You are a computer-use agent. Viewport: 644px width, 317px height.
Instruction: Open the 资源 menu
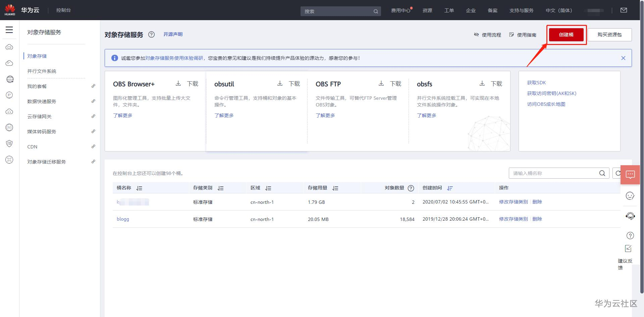[427, 10]
